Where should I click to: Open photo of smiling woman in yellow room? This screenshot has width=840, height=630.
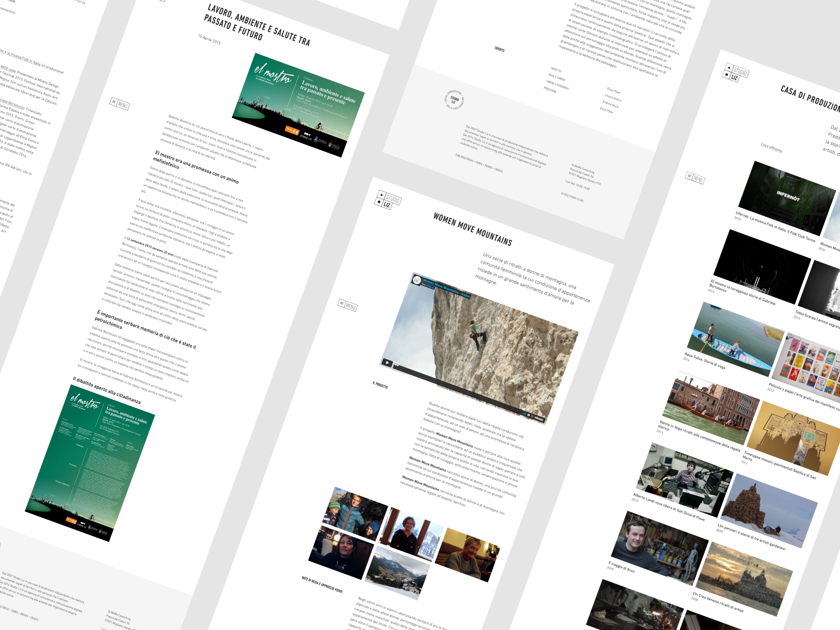point(468,555)
